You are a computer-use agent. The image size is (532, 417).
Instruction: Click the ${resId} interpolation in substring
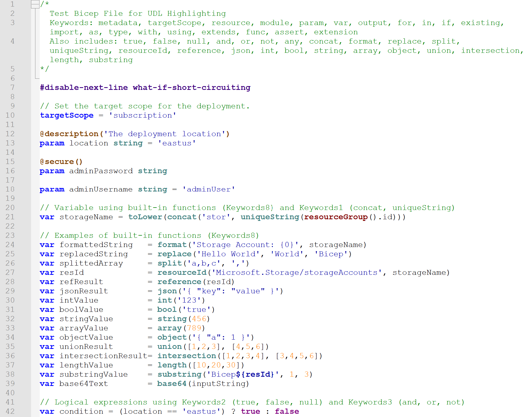pos(255,374)
